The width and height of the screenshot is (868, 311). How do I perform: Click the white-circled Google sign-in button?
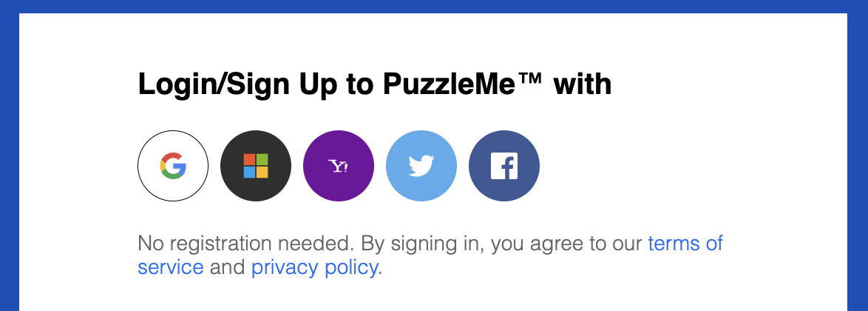173,166
